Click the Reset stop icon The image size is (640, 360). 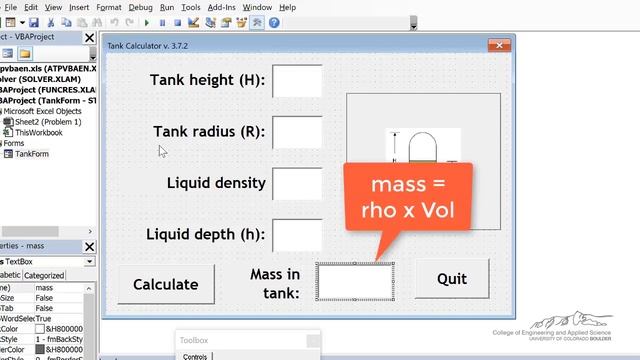point(178,22)
